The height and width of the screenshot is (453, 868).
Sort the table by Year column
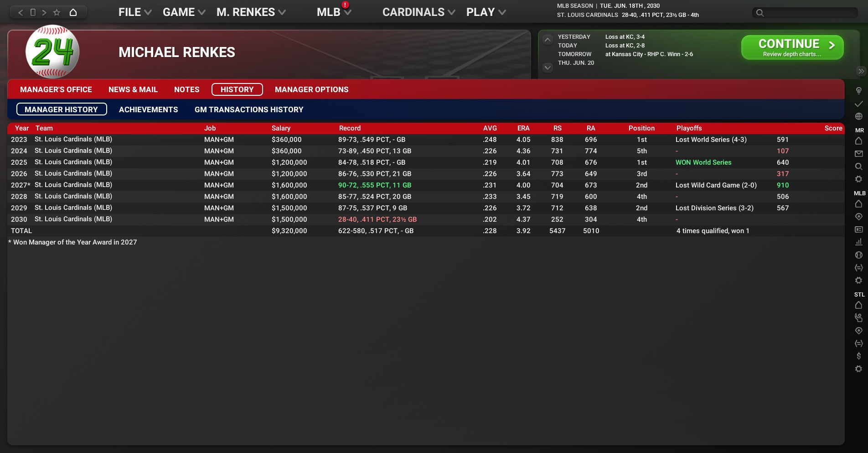[x=22, y=128]
